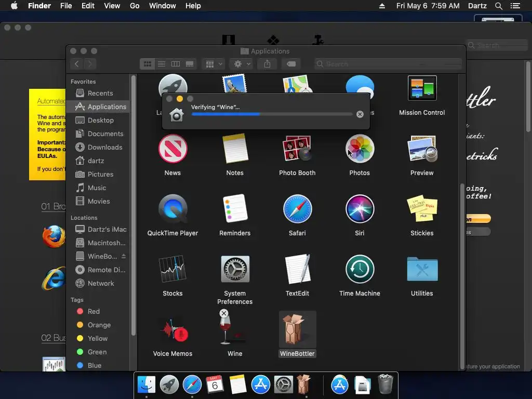Open the Edit menu

tap(88, 6)
